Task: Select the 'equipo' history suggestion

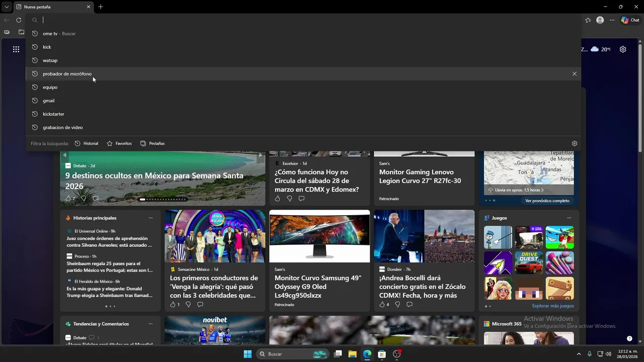Action: tap(303, 87)
